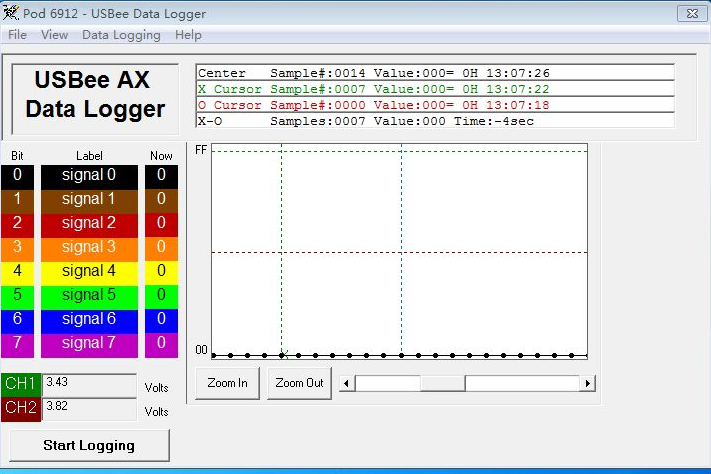This screenshot has width=711, height=474.
Task: Click the X Cursor sample info row
Action: [435, 89]
